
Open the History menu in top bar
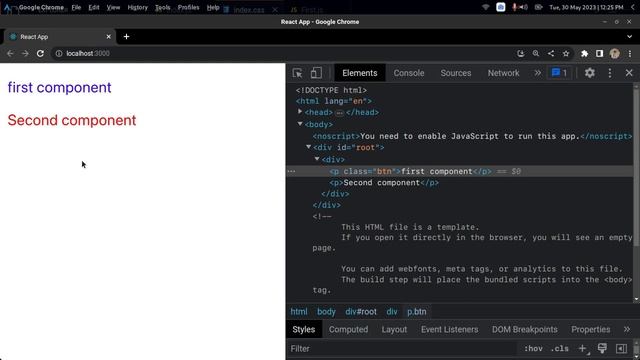click(138, 7)
